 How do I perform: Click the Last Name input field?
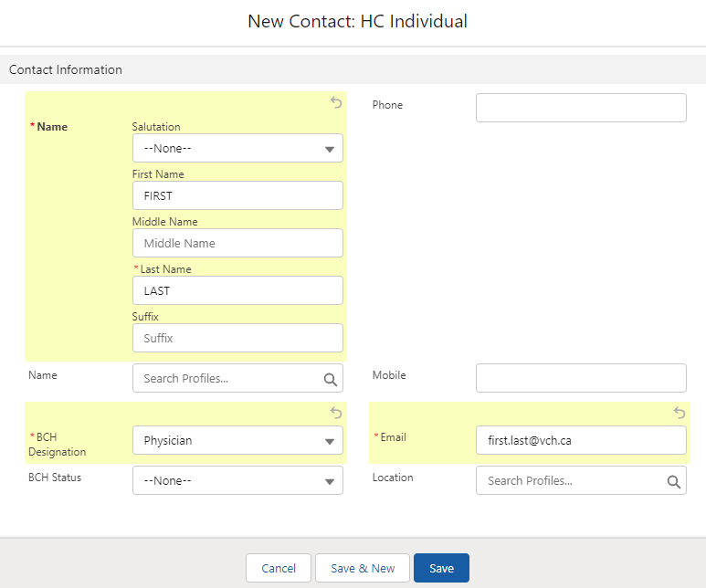[x=237, y=290]
